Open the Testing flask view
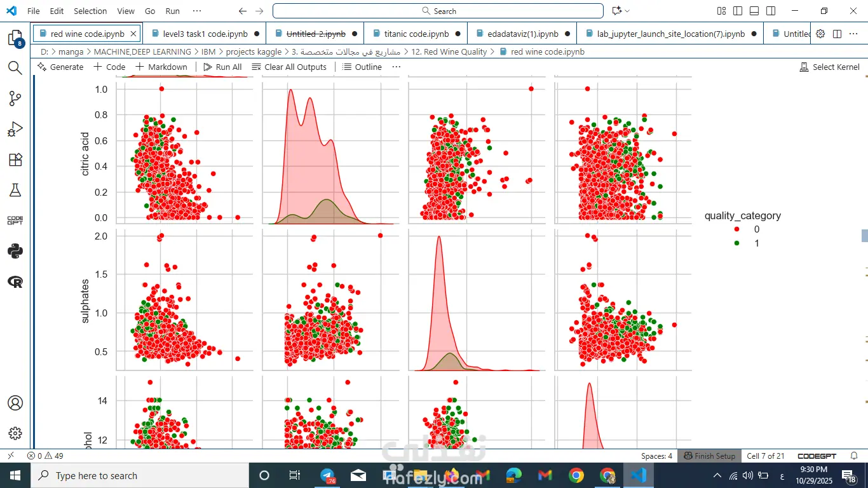 click(x=15, y=190)
